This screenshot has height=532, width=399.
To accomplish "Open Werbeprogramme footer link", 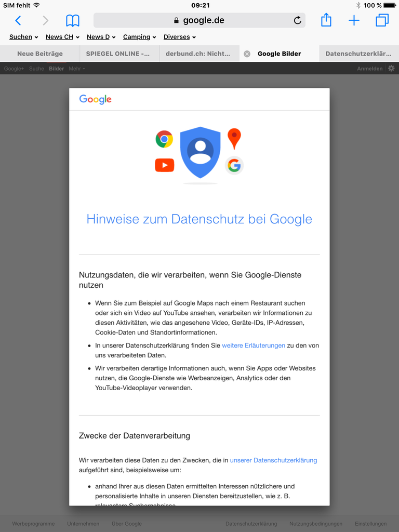I will (x=33, y=524).
